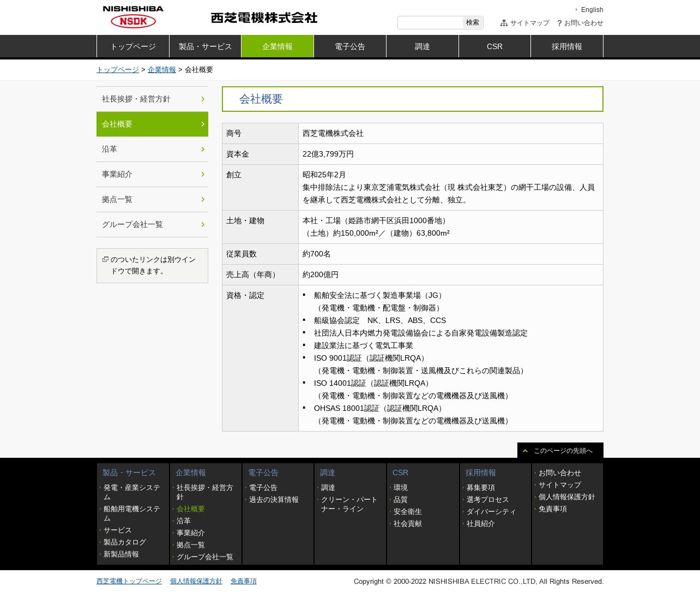Open the トップページ navigation tab
Image resolution: width=700 pixels, height=592 pixels.
pos(133,46)
